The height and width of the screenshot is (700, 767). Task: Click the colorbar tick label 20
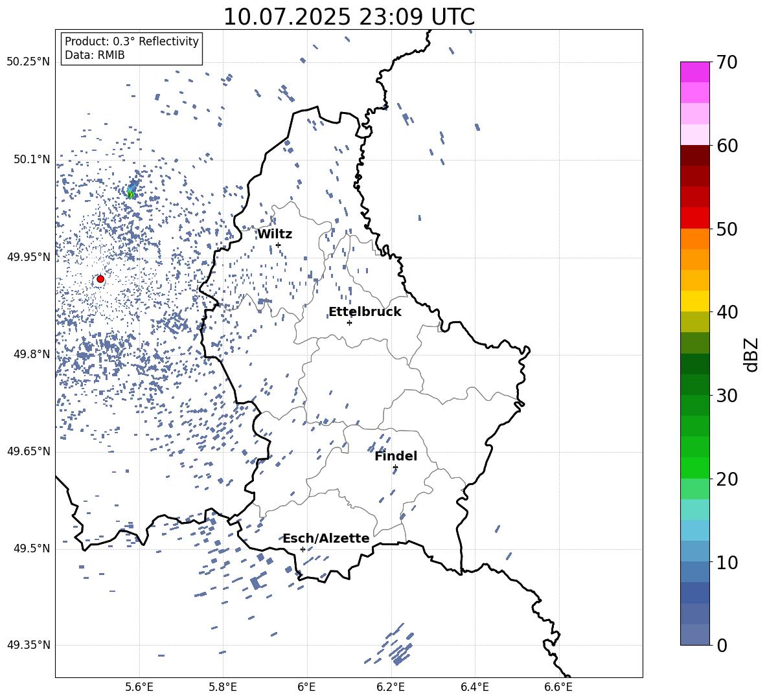click(x=727, y=479)
